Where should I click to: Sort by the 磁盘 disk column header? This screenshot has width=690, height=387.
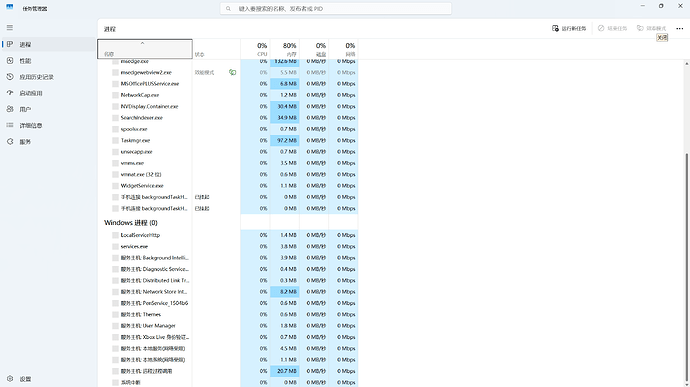pyautogui.click(x=314, y=49)
